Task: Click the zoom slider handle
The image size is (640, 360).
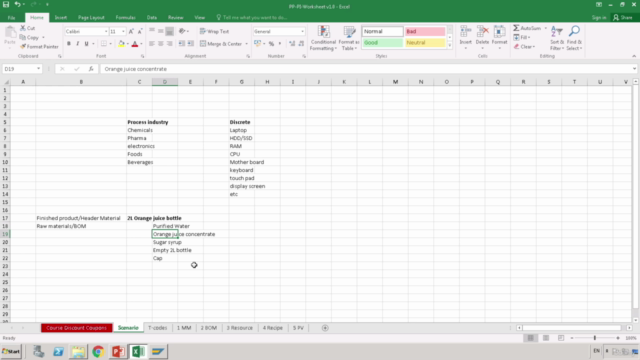Action: point(595,338)
